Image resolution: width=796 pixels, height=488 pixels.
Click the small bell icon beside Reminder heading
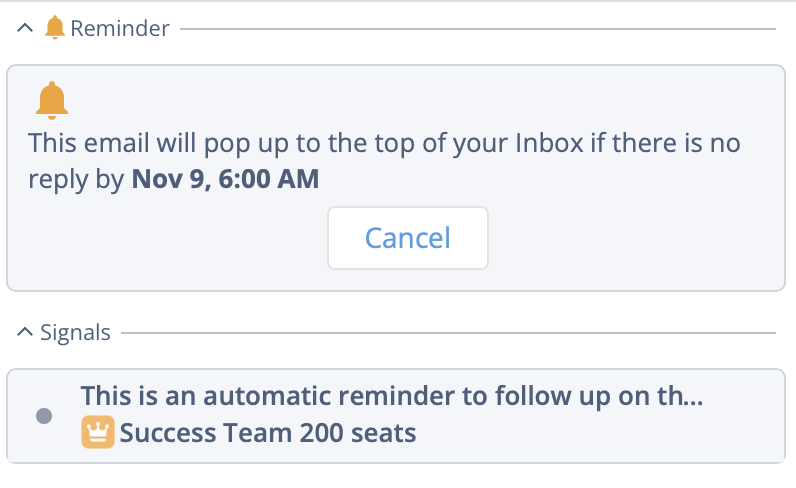pos(55,27)
